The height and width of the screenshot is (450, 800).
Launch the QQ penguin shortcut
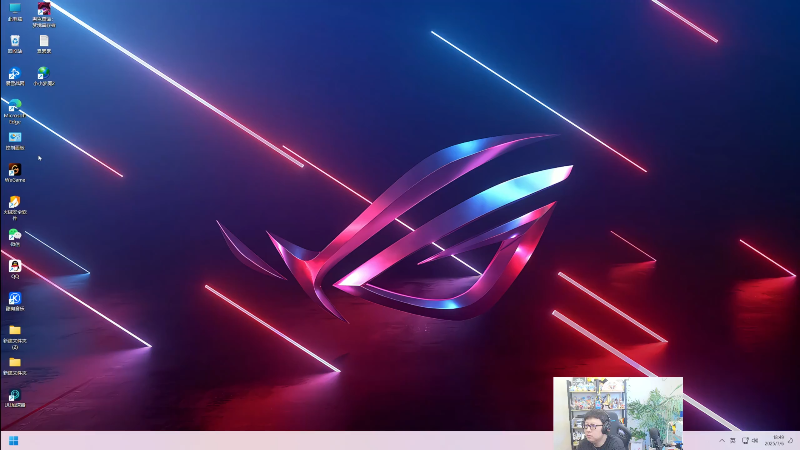(x=15, y=269)
